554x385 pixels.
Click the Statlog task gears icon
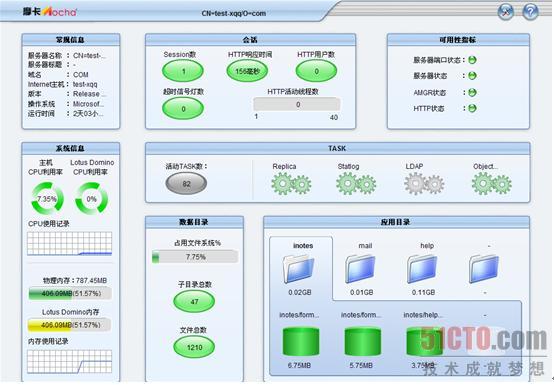click(356, 184)
